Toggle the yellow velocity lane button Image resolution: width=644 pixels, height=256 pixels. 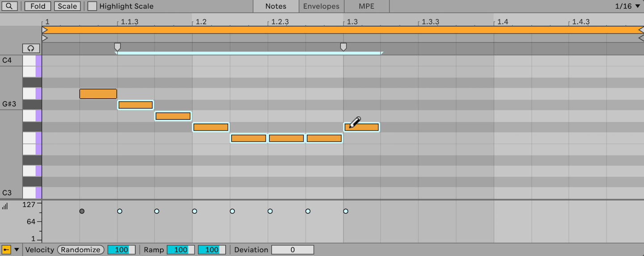pos(6,250)
